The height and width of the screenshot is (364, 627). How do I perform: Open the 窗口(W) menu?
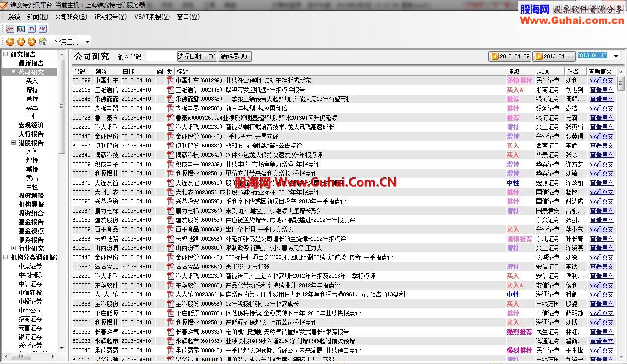point(189,17)
